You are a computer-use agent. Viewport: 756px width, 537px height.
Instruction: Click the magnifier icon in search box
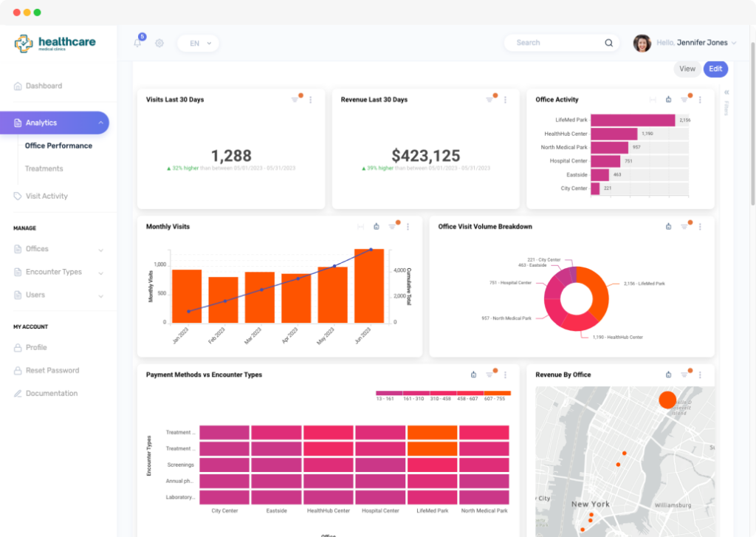tap(609, 43)
